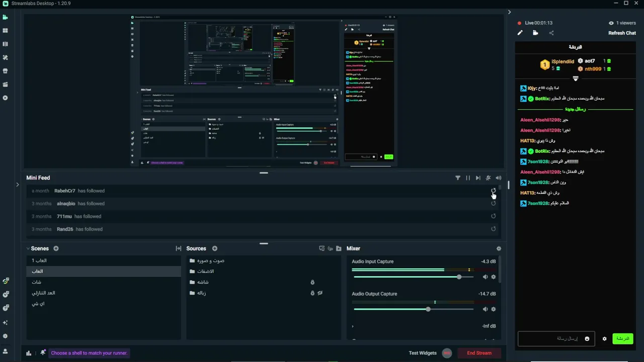644x362 pixels.
Task: Filter events in the Mini Feed
Action: coord(458,178)
